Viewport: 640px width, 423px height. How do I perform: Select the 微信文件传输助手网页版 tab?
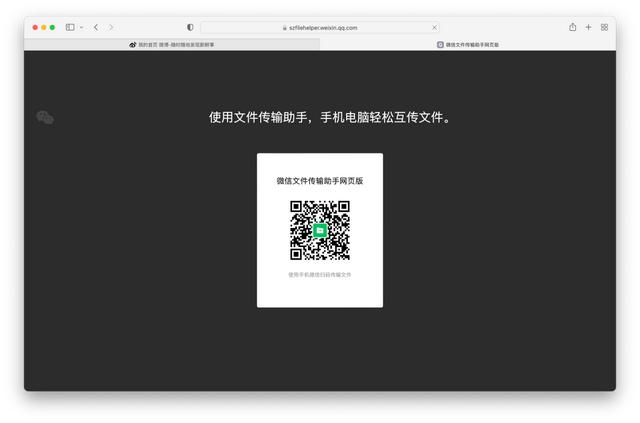pyautogui.click(x=468, y=45)
